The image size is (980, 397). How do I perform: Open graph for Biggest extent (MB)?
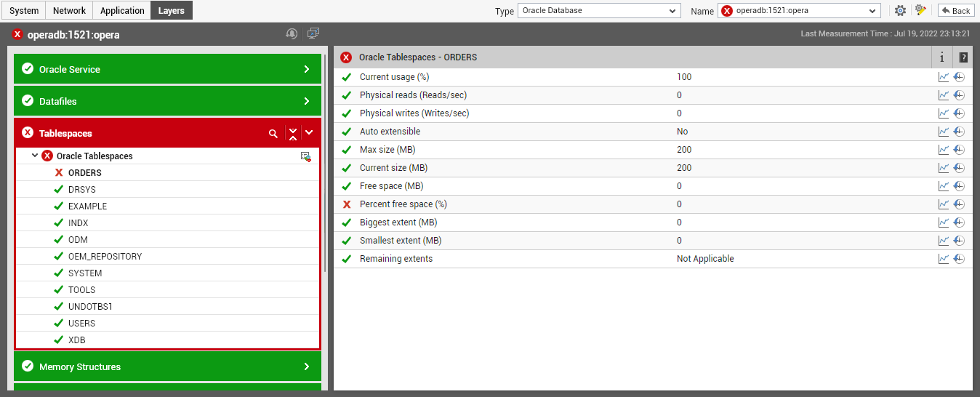pos(944,222)
